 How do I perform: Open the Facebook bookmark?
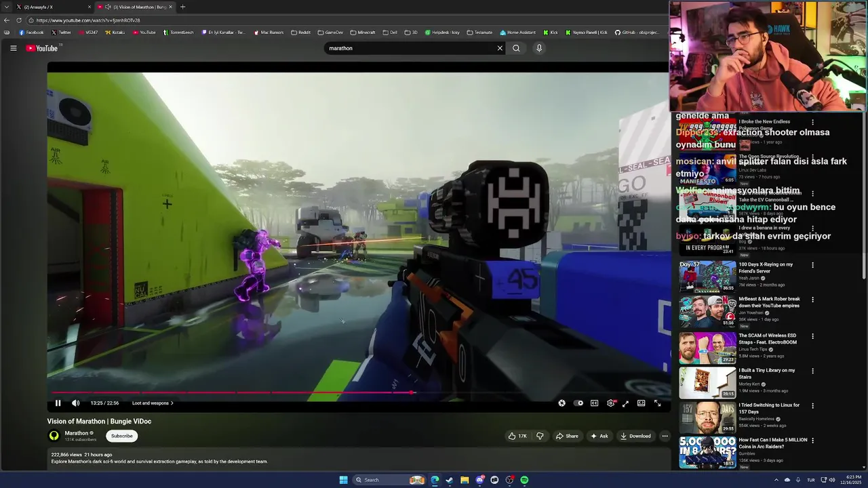pos(31,33)
